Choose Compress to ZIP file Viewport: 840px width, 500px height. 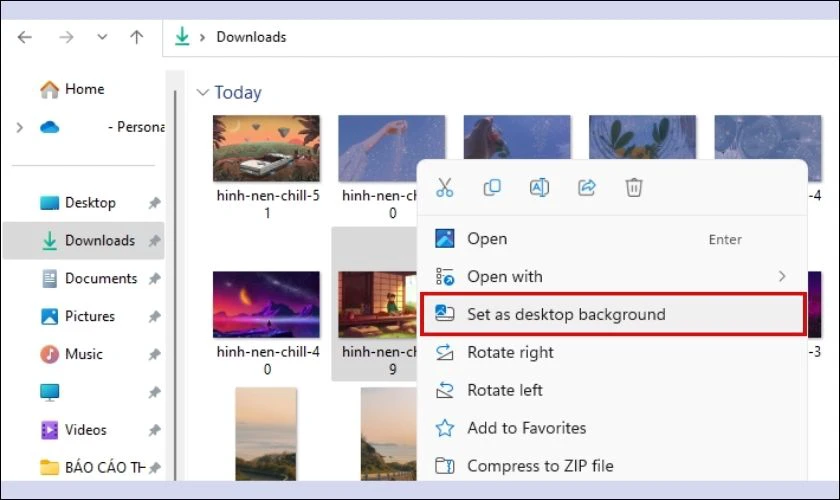[540, 465]
